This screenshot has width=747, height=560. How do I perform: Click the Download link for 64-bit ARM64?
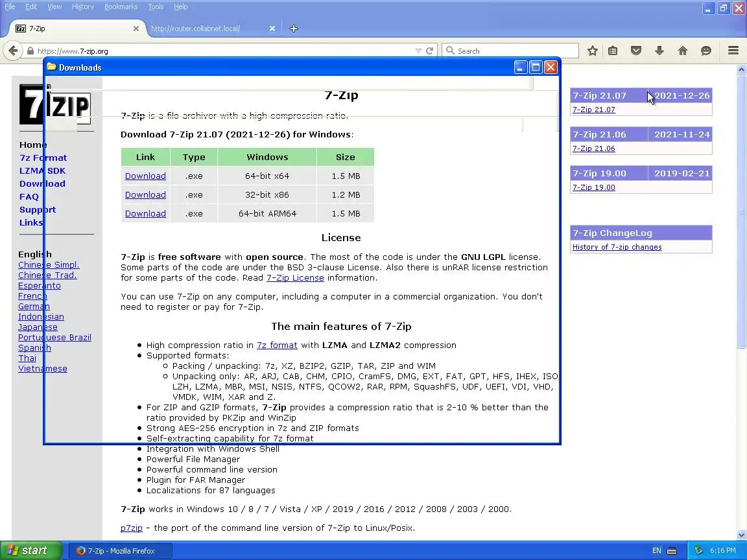(145, 213)
